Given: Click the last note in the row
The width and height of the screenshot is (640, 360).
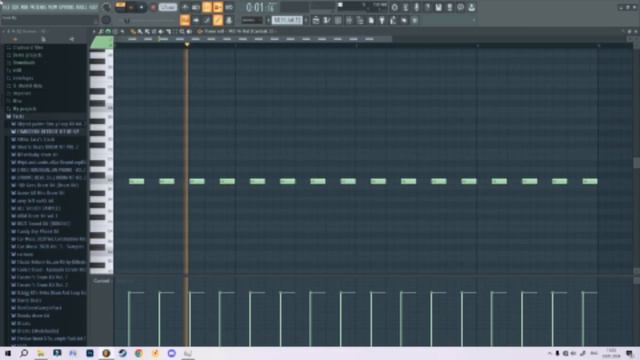Looking at the screenshot, I should [590, 181].
